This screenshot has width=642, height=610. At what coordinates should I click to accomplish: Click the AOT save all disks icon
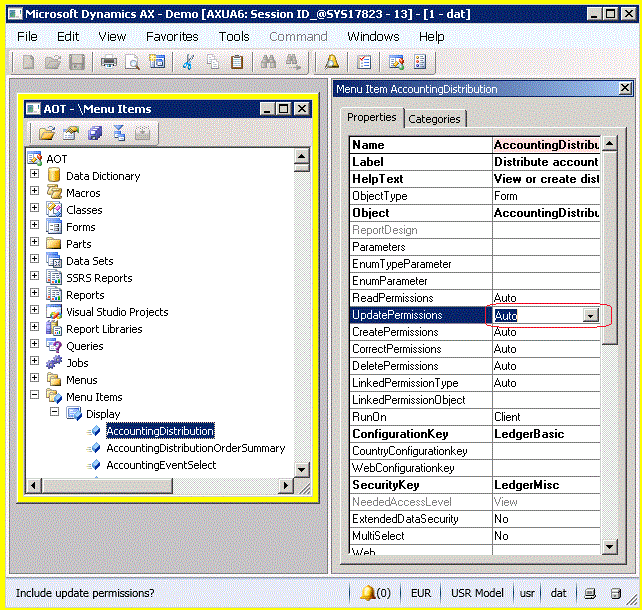[x=95, y=133]
